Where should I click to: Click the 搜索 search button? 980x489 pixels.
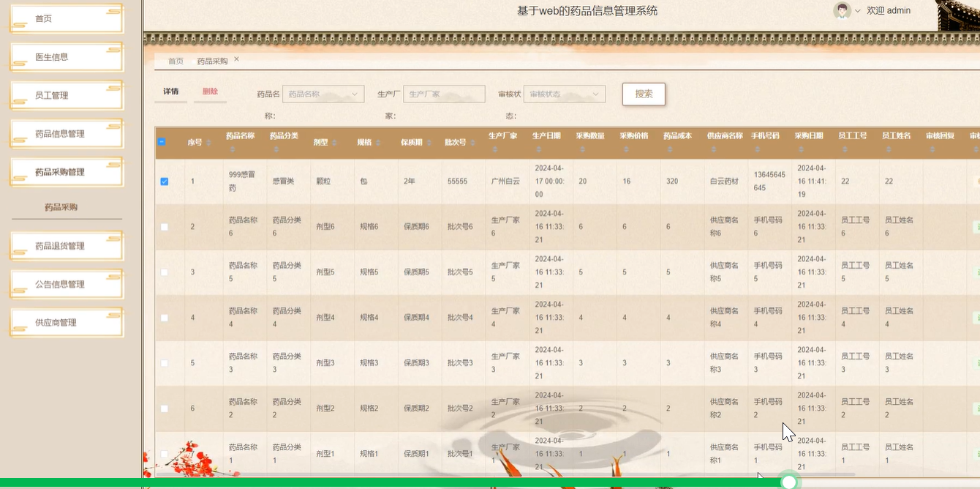(x=643, y=94)
